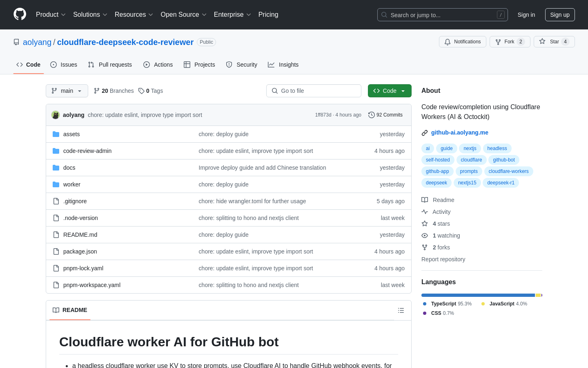Switch to the Projects tab

coord(199,65)
